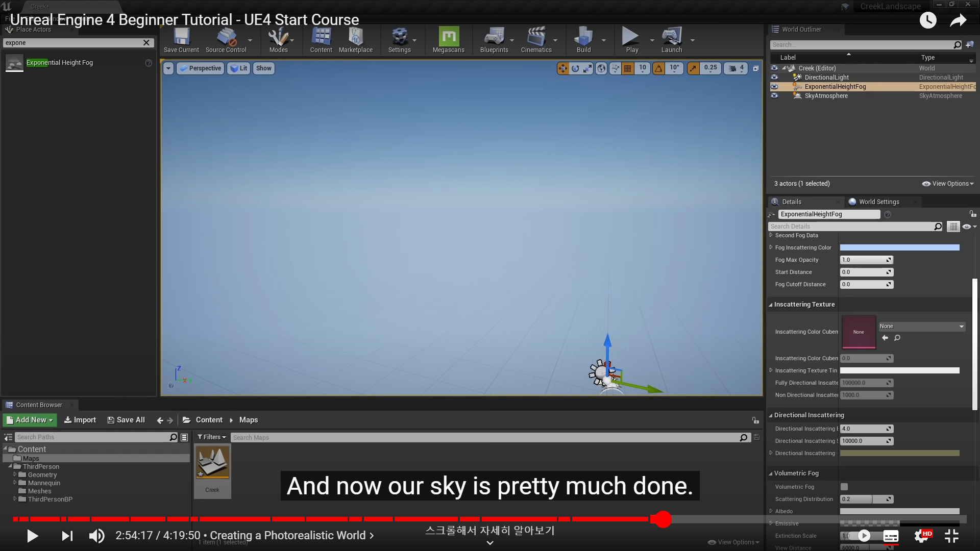Toggle visibility of SkyAtmosphere actor
980x551 pixels.
[x=774, y=96]
